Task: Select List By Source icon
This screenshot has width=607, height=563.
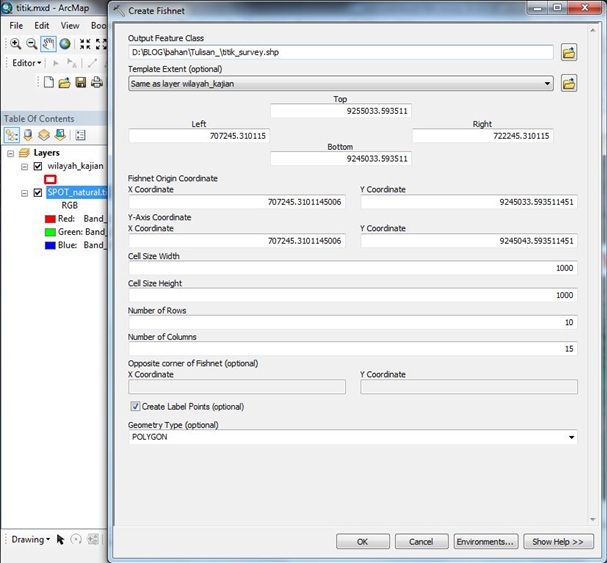Action: point(28,135)
